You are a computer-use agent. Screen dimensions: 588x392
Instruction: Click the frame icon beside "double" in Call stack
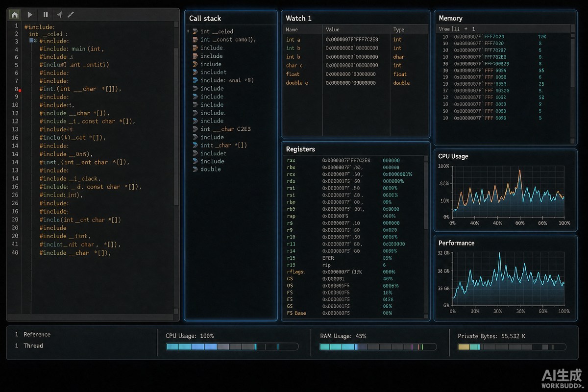pyautogui.click(x=195, y=169)
